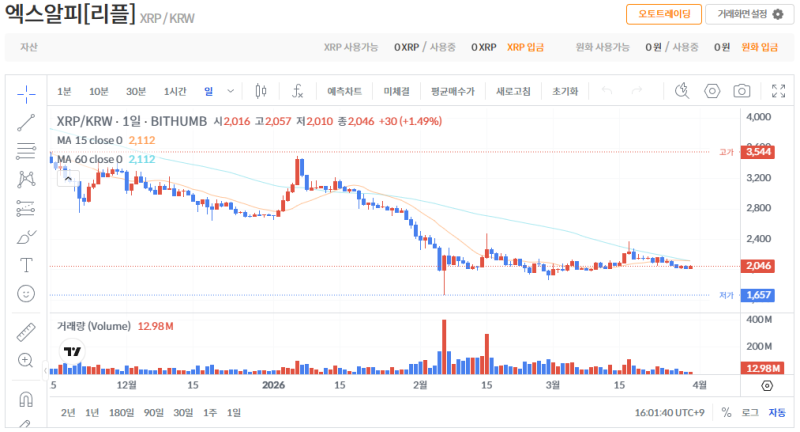Click the 거래량 (Volume) indicator legend
This screenshot has width=800, height=432.
94,326
